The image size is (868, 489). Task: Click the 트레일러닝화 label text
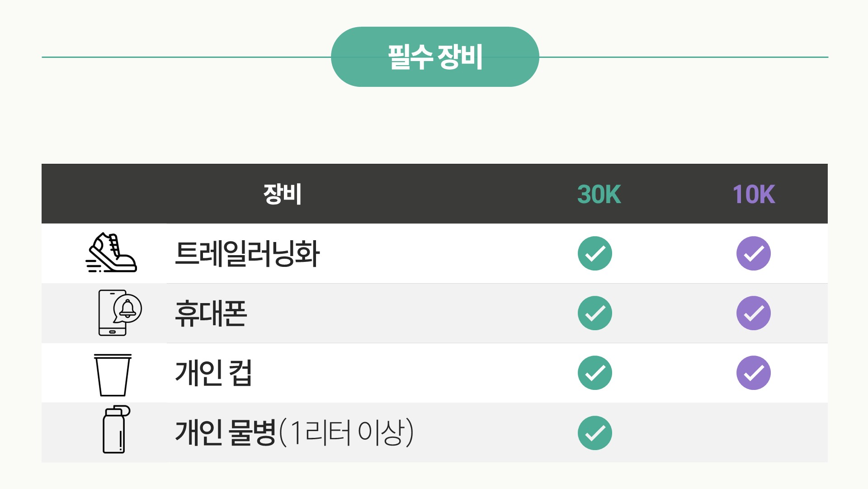click(247, 253)
